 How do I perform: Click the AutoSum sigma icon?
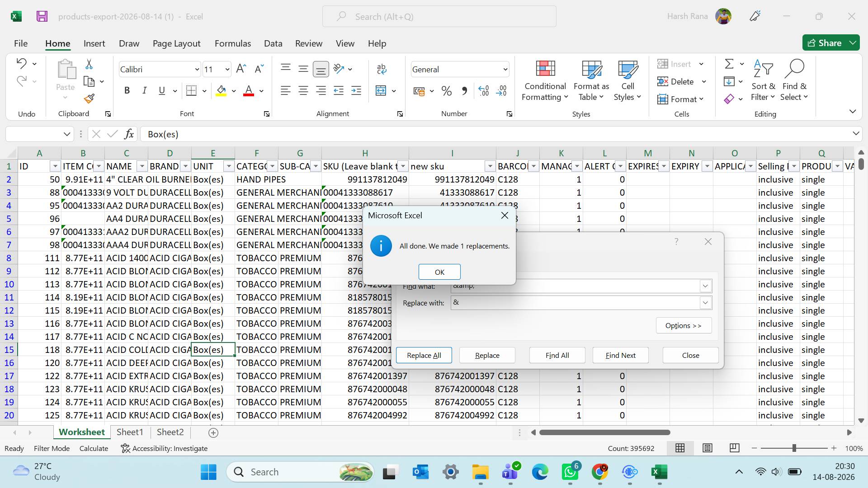point(729,64)
